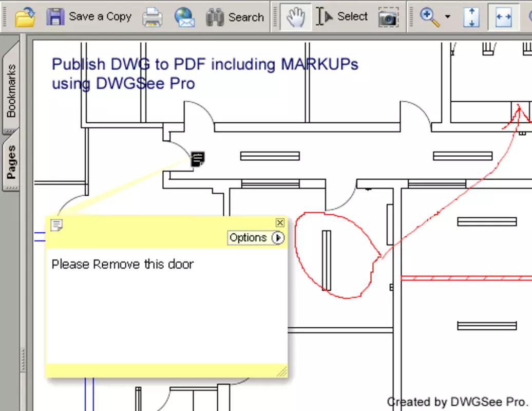Click the red hatched line markup

point(466,278)
